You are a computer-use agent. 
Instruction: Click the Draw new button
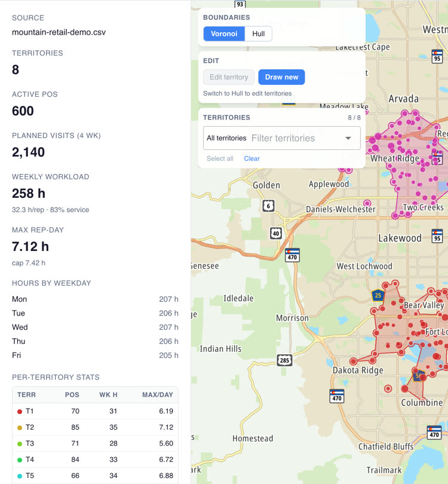[x=281, y=77]
